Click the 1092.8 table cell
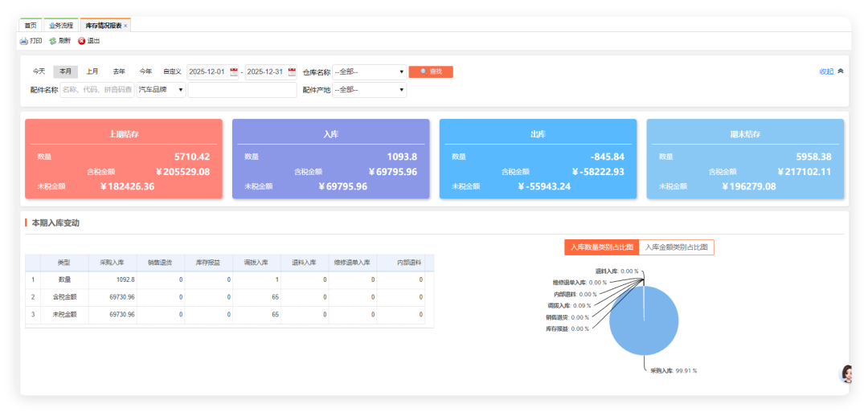Viewport: 868px width, 412px height. coord(113,279)
